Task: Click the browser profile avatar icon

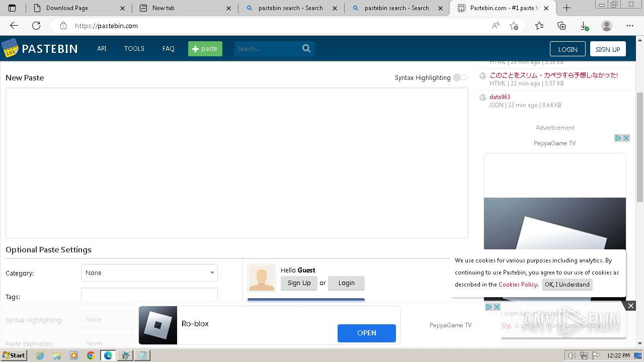Action: (607, 26)
